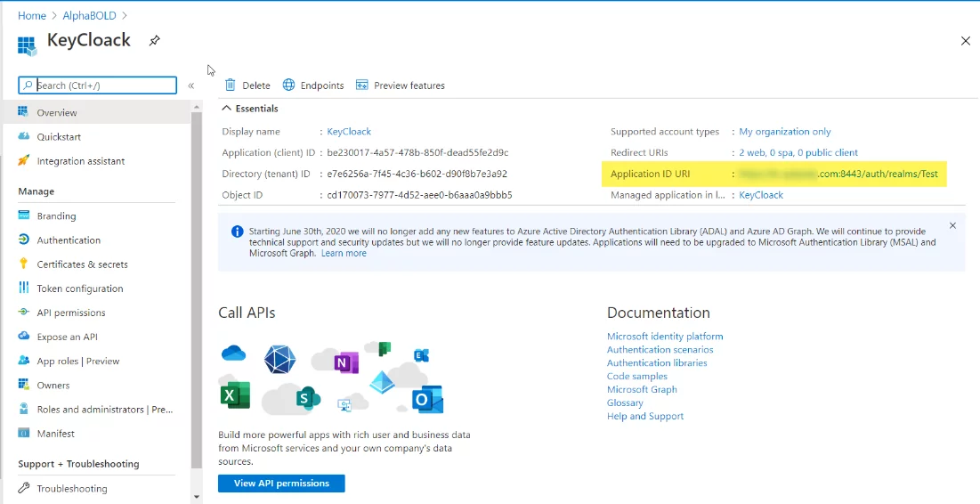Click the View API permissions button

(x=281, y=484)
